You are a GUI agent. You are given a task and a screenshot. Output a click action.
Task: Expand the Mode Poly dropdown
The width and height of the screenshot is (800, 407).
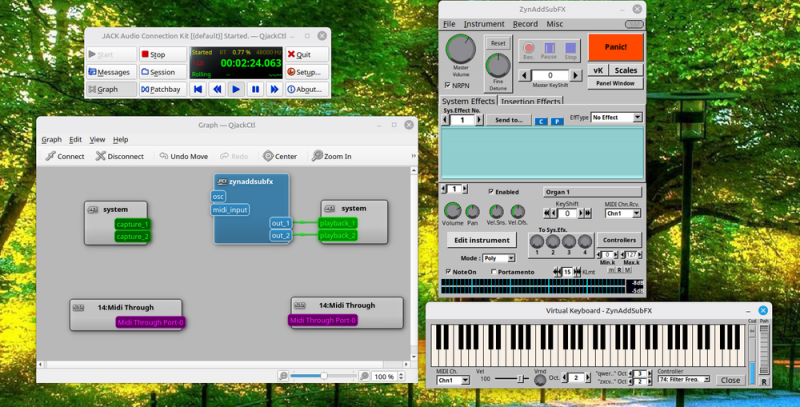pos(497,258)
